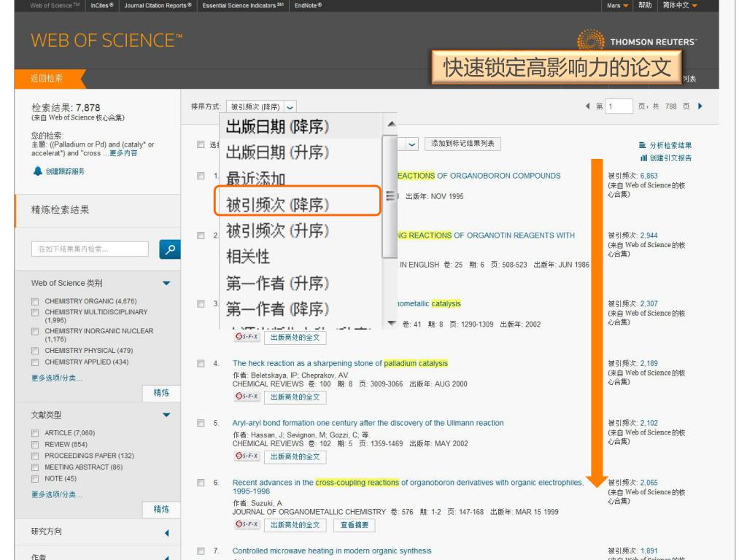The image size is (747, 560).
Task: Check the CHEMISTRY APPLIED (434) category
Action: (x=35, y=362)
